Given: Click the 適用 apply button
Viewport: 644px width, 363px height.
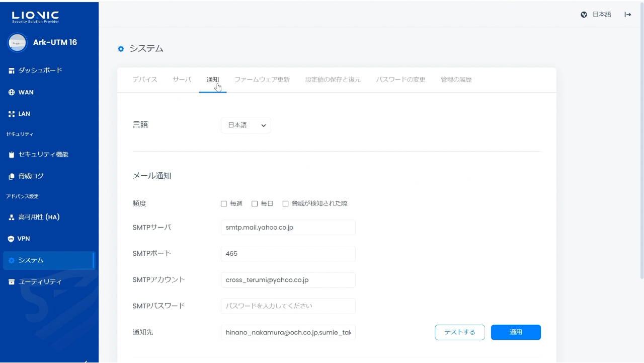Looking at the screenshot, I should pyautogui.click(x=516, y=332).
